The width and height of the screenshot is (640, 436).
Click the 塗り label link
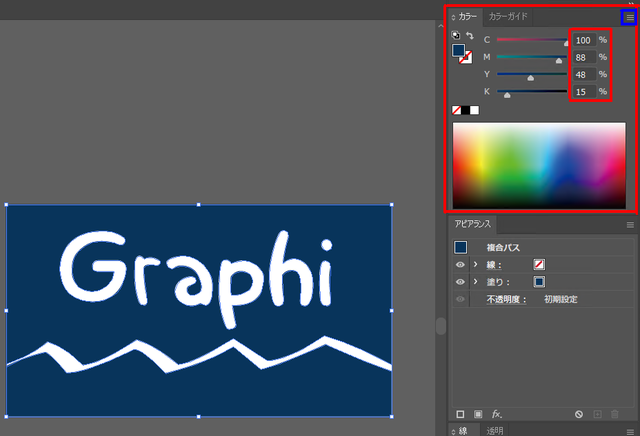pos(498,282)
